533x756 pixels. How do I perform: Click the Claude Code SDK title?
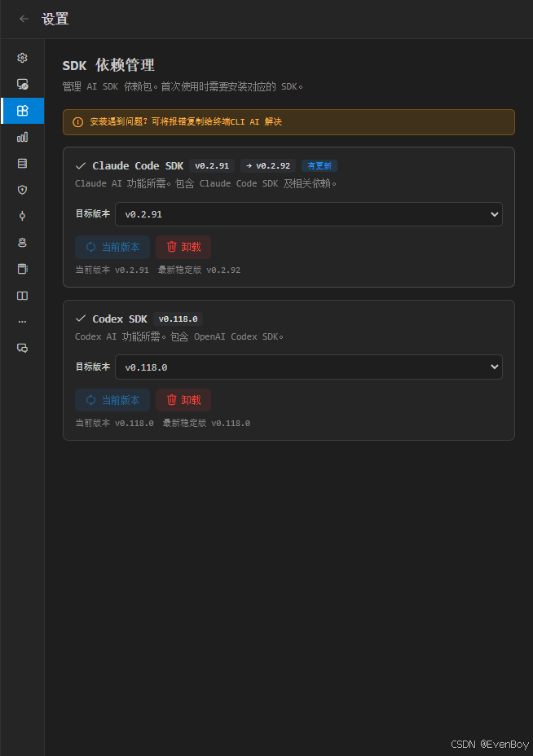click(x=138, y=166)
